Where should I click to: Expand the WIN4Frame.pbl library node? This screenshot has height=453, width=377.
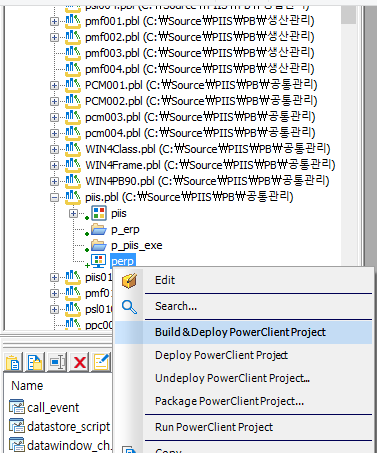[x=54, y=166]
